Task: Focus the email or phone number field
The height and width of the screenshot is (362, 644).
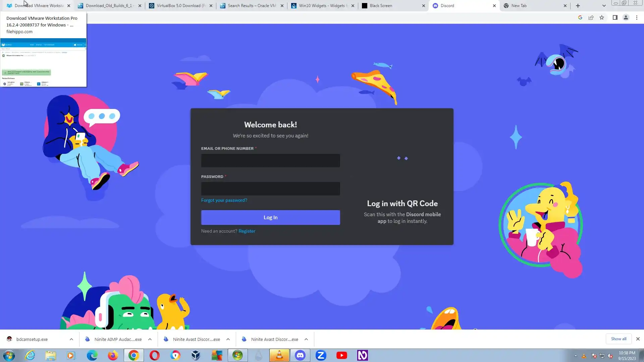Action: [270, 161]
